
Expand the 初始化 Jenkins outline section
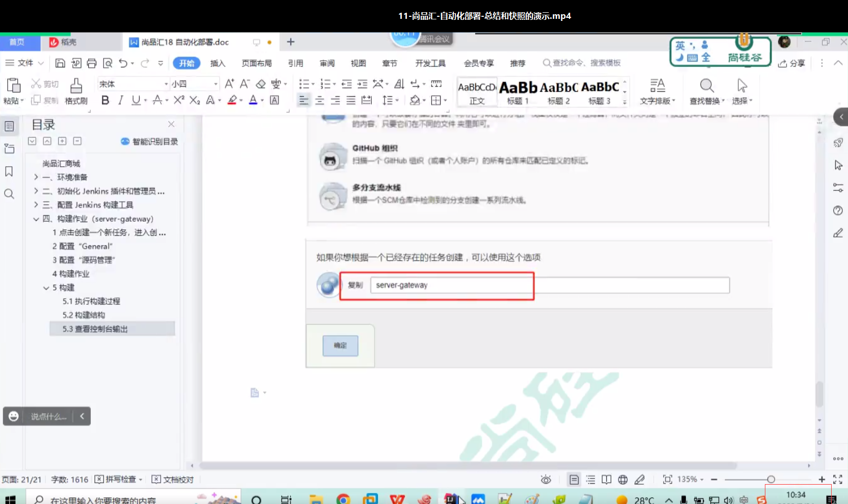36,191
